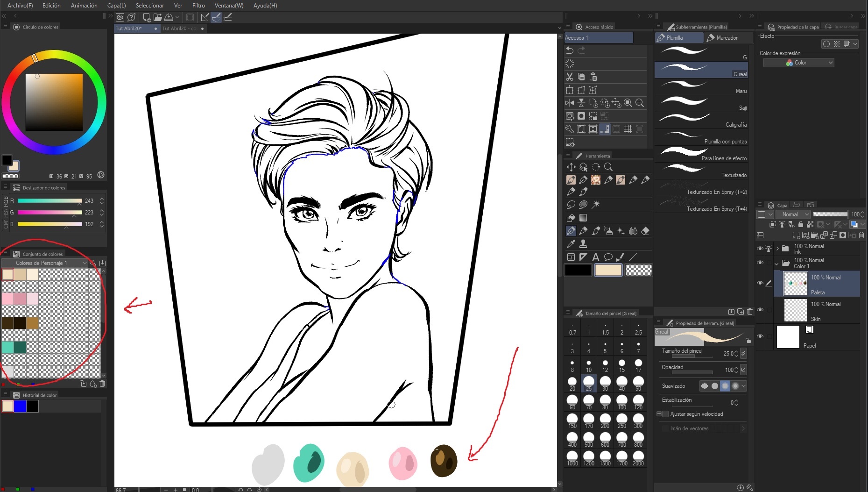
Task: Open the Normal blending mode dropdown
Action: coord(792,214)
